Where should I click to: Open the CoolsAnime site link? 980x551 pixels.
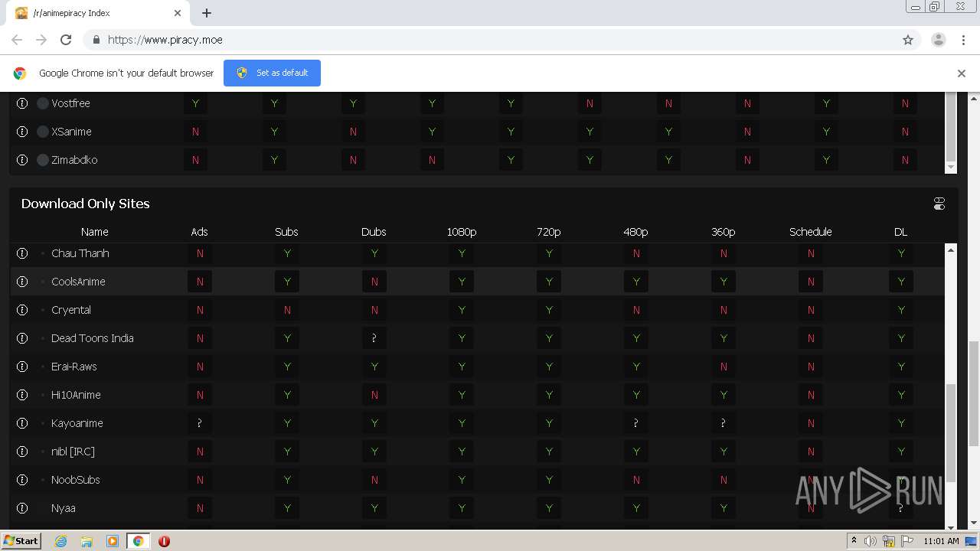[78, 282]
